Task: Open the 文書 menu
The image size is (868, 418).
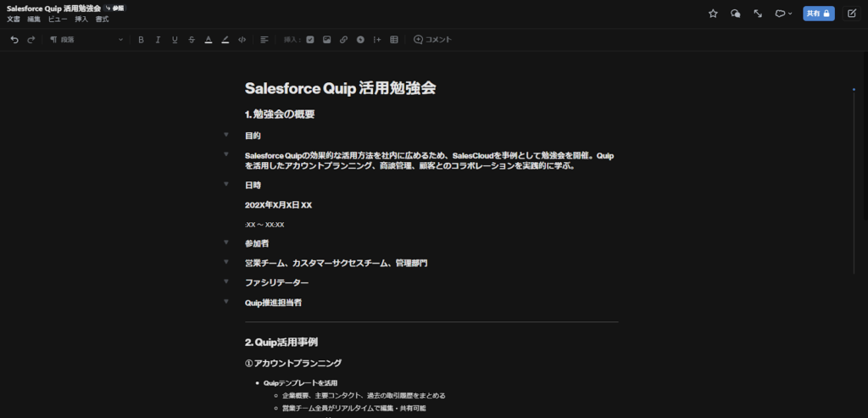Action: [x=14, y=20]
